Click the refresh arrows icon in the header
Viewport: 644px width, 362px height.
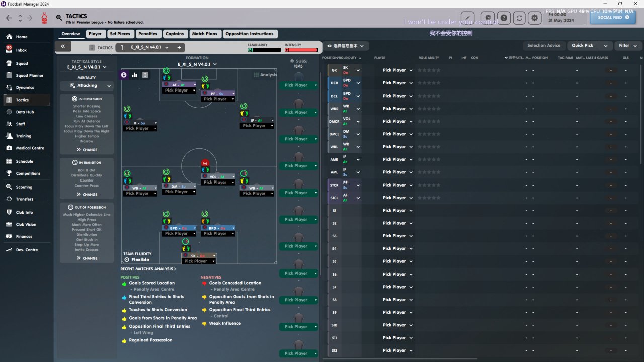tap(519, 18)
